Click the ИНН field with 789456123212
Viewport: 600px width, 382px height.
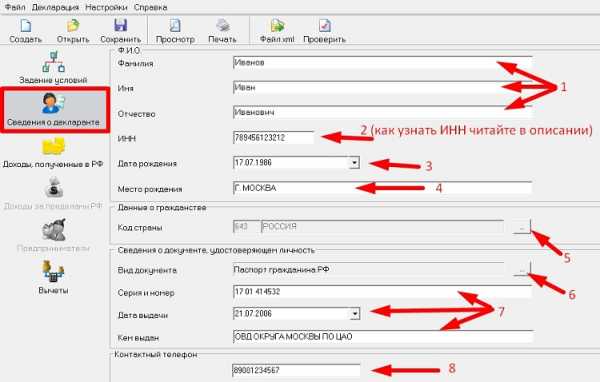click(273, 137)
